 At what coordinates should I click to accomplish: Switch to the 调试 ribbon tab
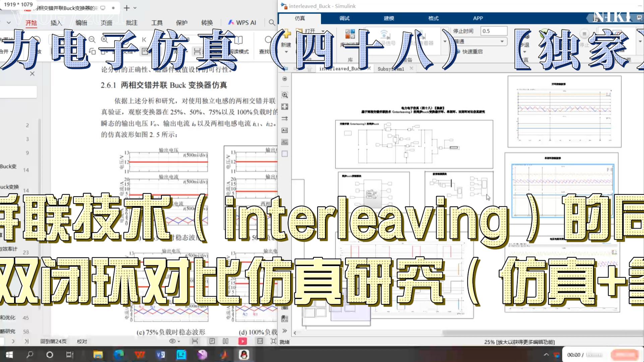(344, 18)
